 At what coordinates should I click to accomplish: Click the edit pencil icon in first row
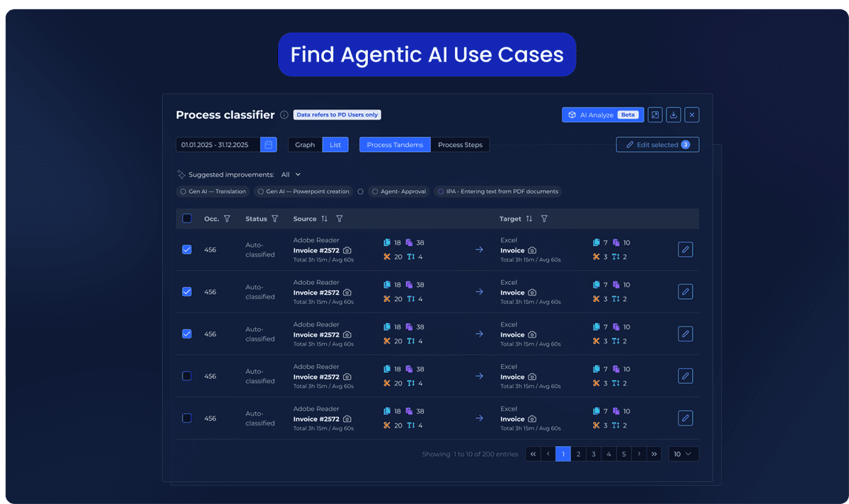[685, 250]
